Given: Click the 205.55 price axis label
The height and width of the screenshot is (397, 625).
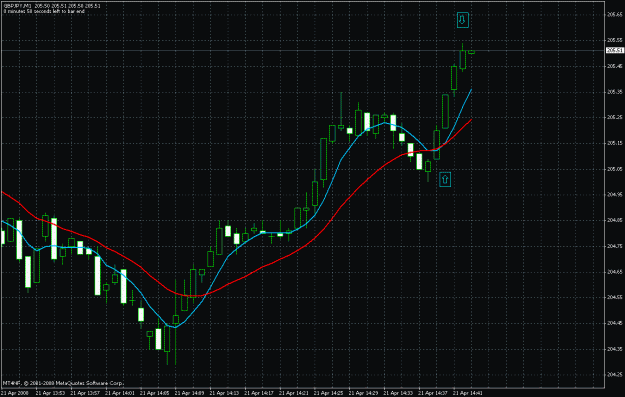Looking at the screenshot, I should tap(615, 40).
